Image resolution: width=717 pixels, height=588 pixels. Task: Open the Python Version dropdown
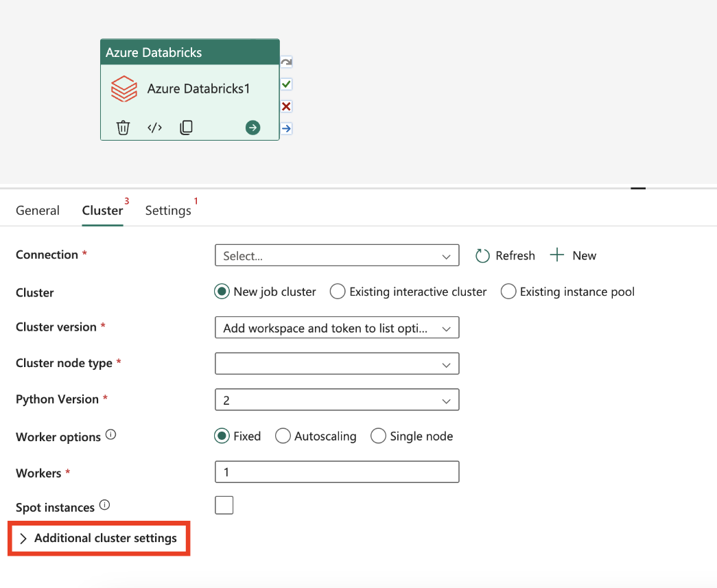pyautogui.click(x=337, y=400)
